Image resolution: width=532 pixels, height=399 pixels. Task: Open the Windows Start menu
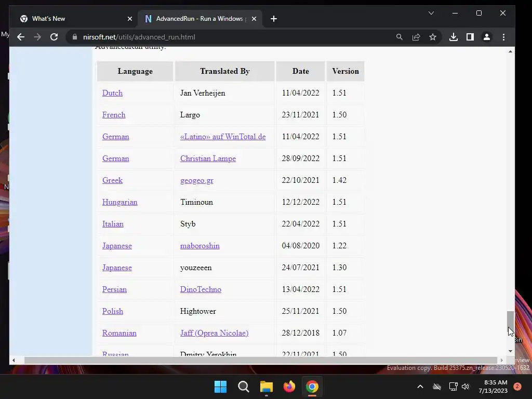[220, 387]
